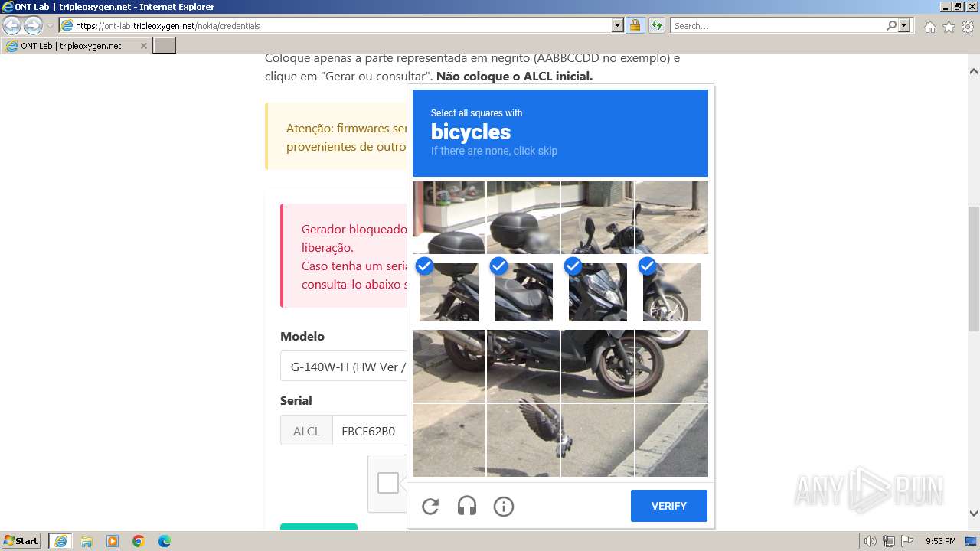Select bottom row second tile with pigeon wing
The height and width of the screenshot is (551, 980).
pos(523,440)
